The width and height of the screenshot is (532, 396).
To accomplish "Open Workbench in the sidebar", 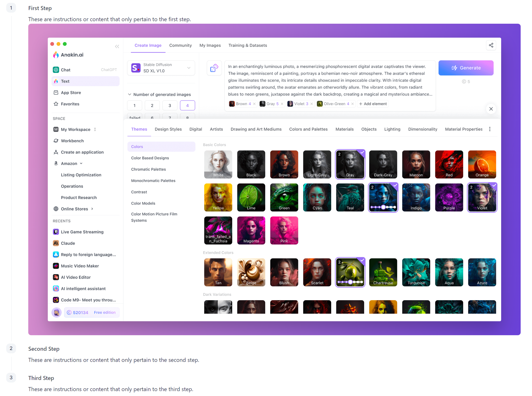I will click(85, 141).
